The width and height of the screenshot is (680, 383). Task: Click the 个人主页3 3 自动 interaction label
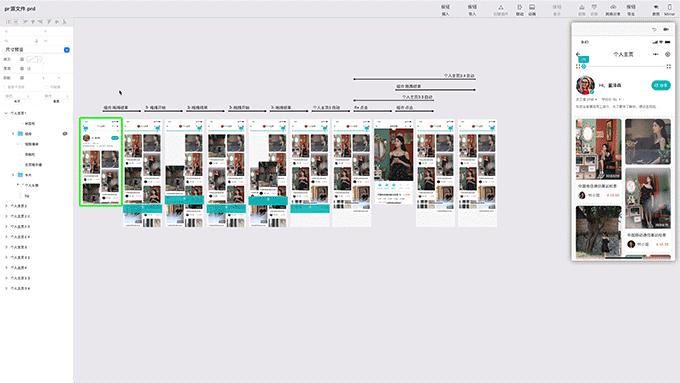(417, 97)
